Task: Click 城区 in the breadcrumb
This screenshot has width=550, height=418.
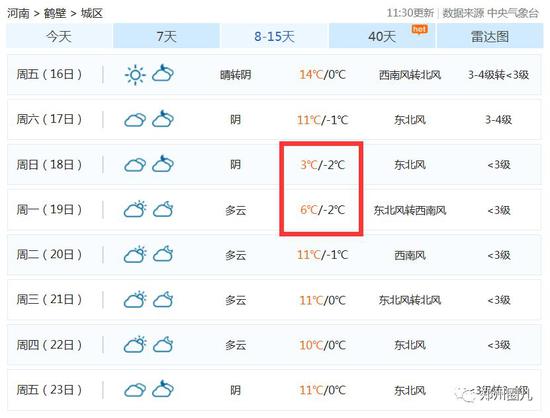Action: click(x=92, y=14)
